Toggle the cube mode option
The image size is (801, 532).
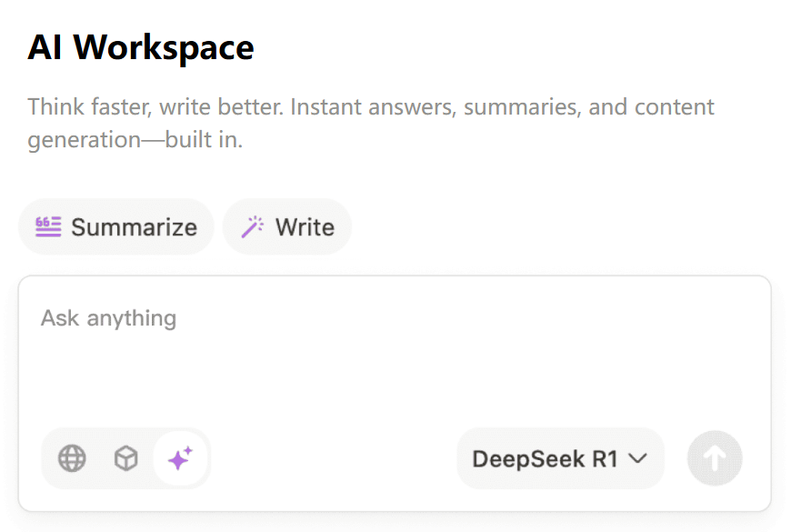[x=125, y=458]
